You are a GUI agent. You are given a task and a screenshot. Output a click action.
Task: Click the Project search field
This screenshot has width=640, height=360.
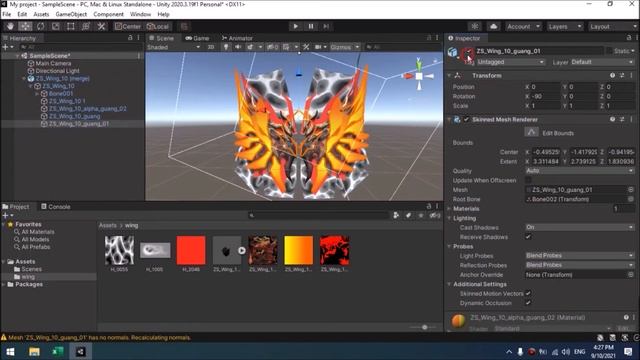(318, 216)
